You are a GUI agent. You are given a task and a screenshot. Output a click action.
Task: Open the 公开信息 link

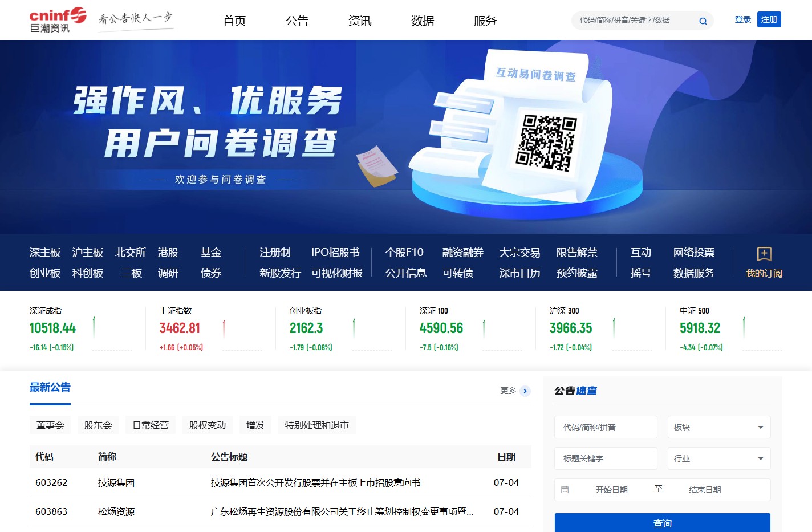(406, 273)
